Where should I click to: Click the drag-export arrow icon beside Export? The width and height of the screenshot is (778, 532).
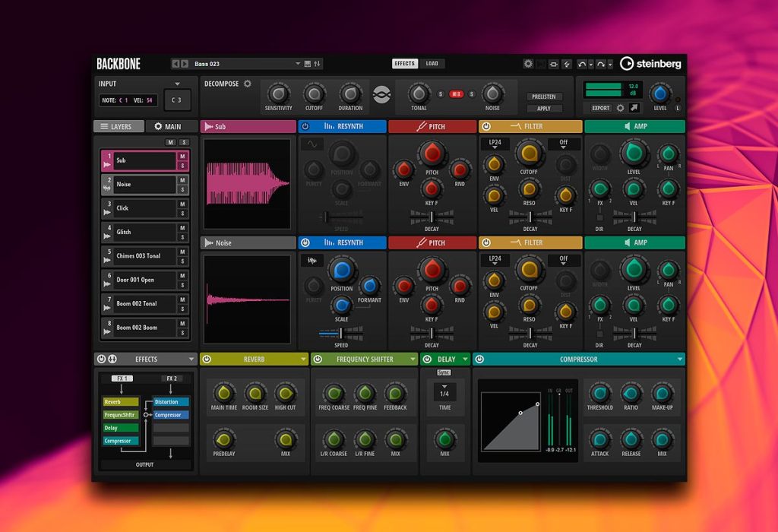(634, 107)
